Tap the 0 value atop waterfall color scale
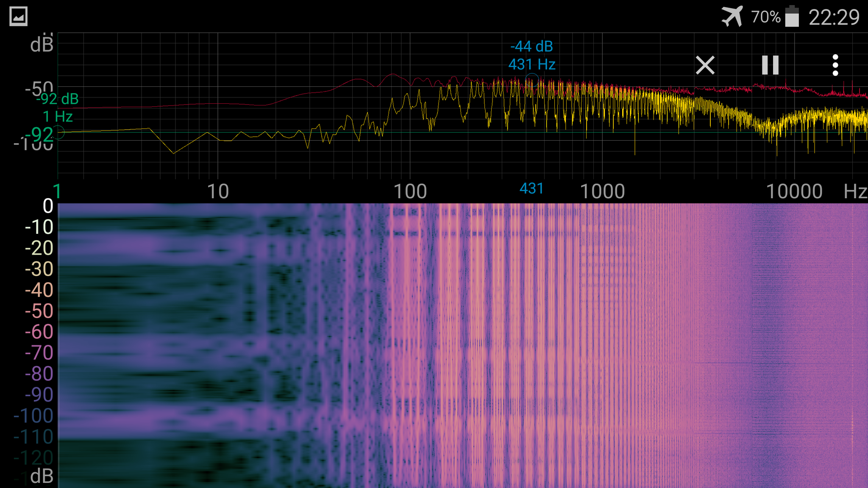Viewport: 868px width, 488px height. [48, 206]
